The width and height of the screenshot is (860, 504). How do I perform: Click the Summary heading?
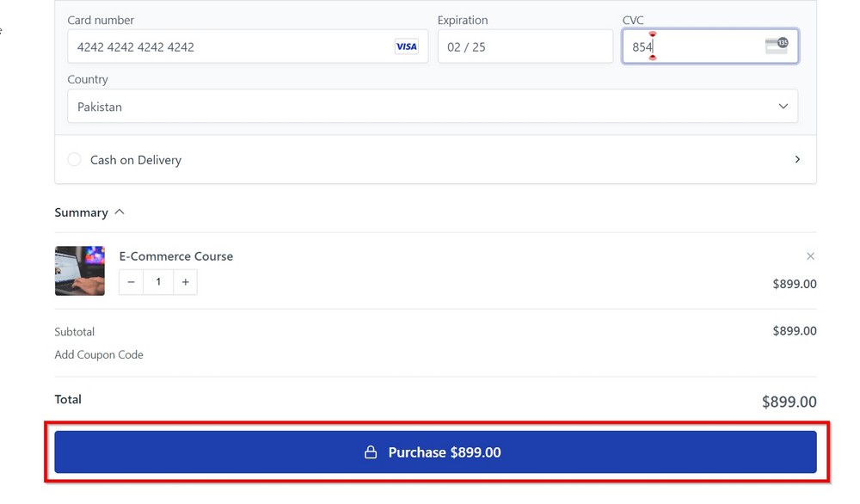(83, 212)
